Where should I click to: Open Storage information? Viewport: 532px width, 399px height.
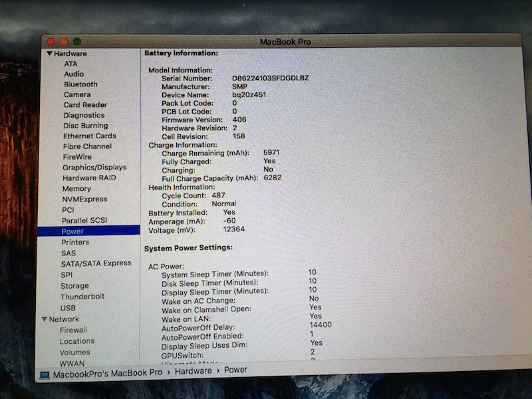click(74, 286)
